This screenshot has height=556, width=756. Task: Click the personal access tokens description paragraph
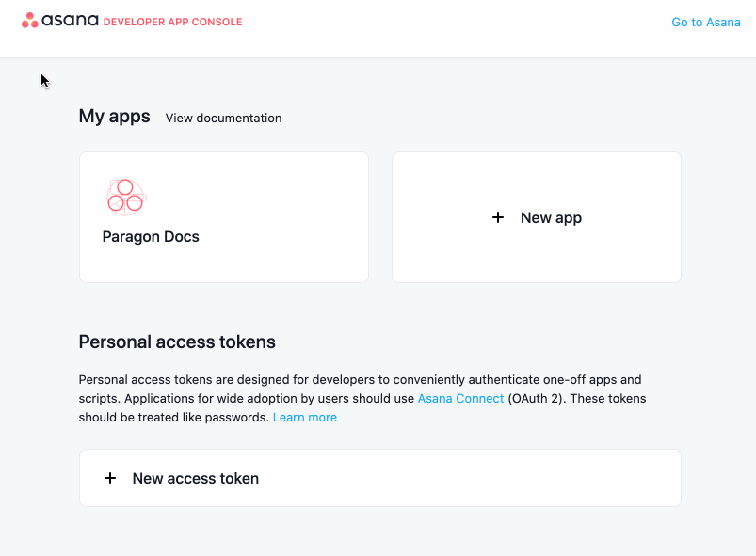point(362,399)
